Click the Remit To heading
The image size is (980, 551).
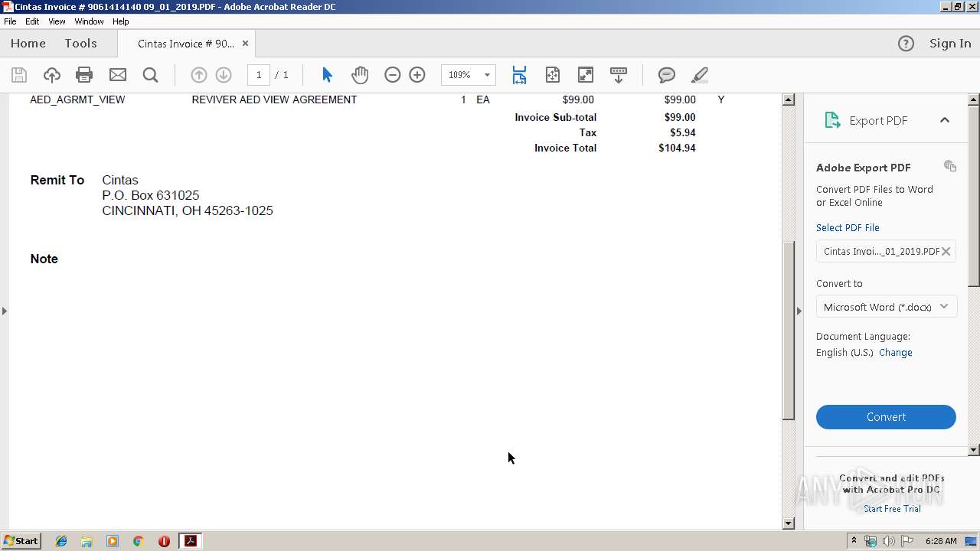pyautogui.click(x=57, y=181)
